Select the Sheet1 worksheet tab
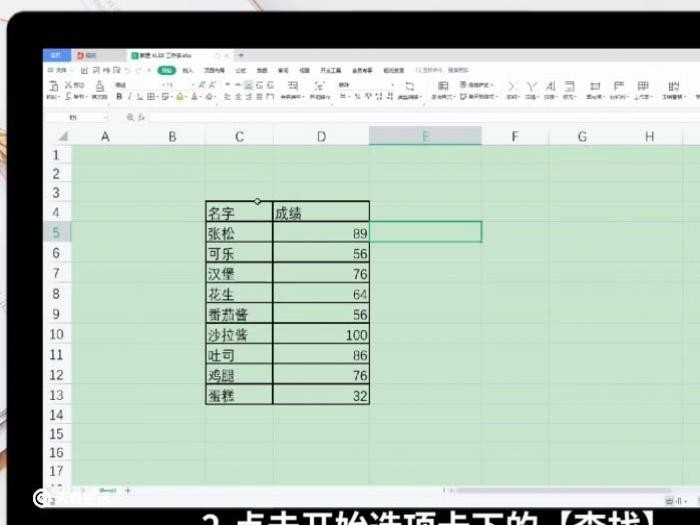This screenshot has width=700, height=525. click(107, 490)
